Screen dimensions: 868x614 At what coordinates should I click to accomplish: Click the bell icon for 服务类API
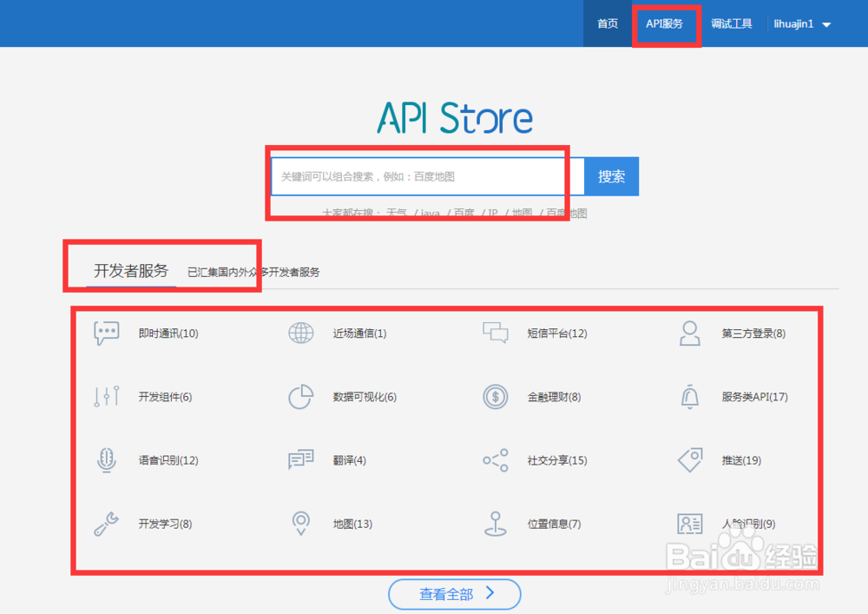pyautogui.click(x=690, y=396)
